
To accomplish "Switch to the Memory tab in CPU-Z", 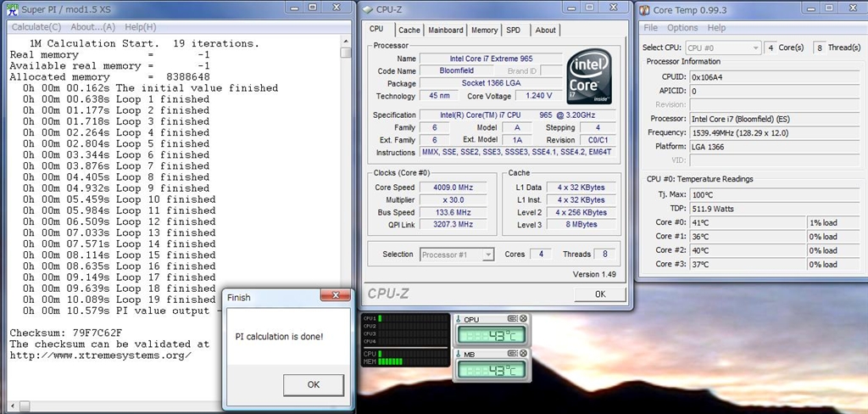I will click(484, 31).
